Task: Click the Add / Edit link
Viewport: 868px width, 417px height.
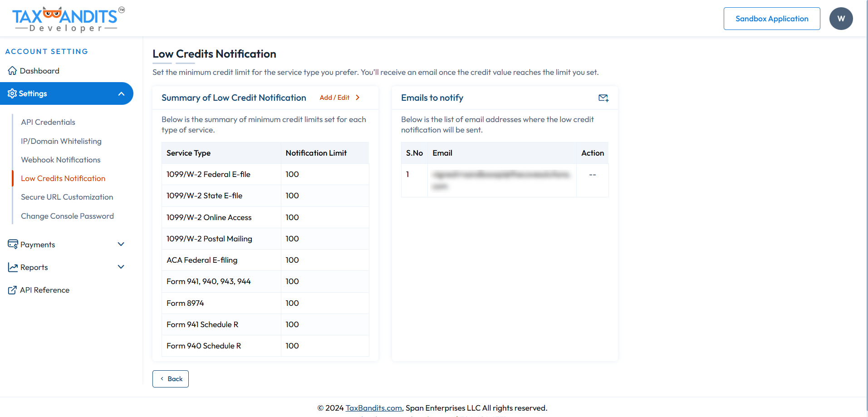Action: click(x=334, y=97)
